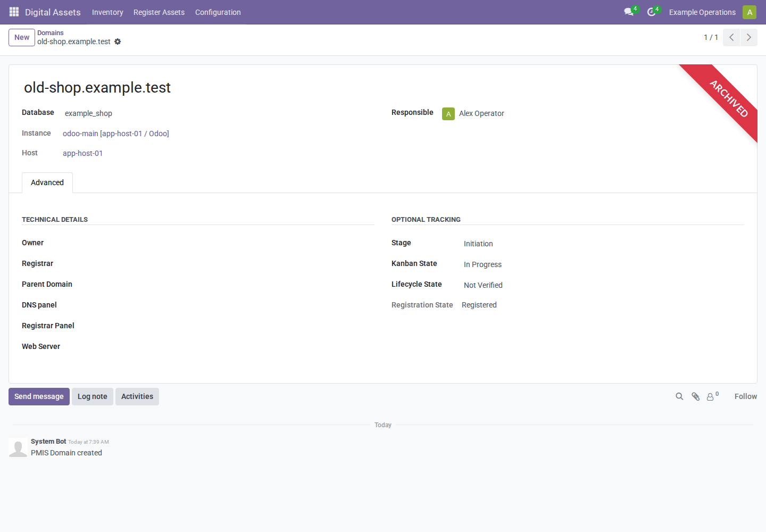This screenshot has height=532, width=766.
Task: Click Registration State value Registered
Action: pos(479,305)
